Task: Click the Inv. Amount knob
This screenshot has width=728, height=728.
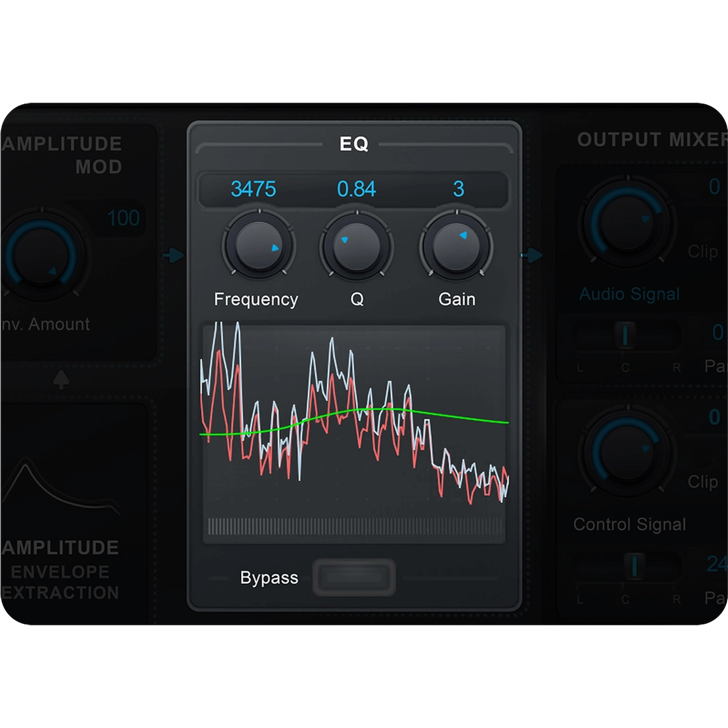Action: 41,256
